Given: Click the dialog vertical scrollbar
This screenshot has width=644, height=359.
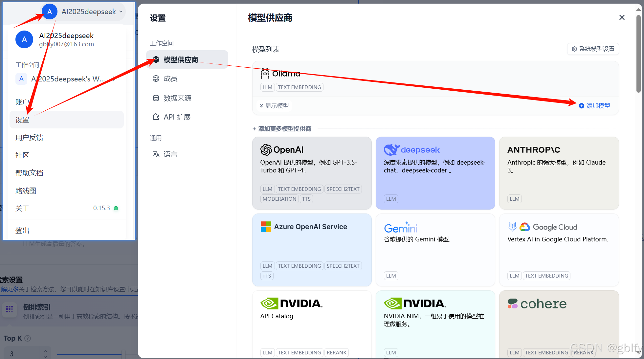Looking at the screenshot, I should [x=638, y=54].
